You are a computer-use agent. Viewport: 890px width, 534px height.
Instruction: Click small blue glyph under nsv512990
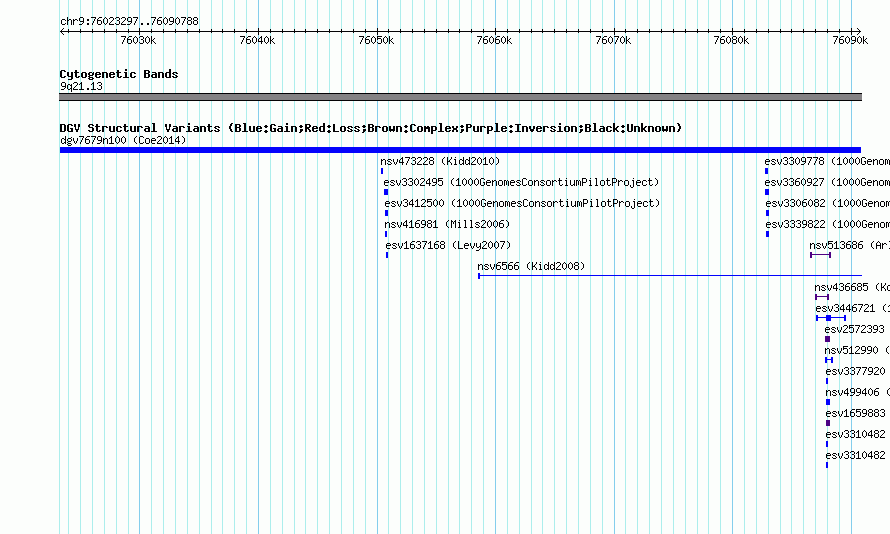click(829, 360)
